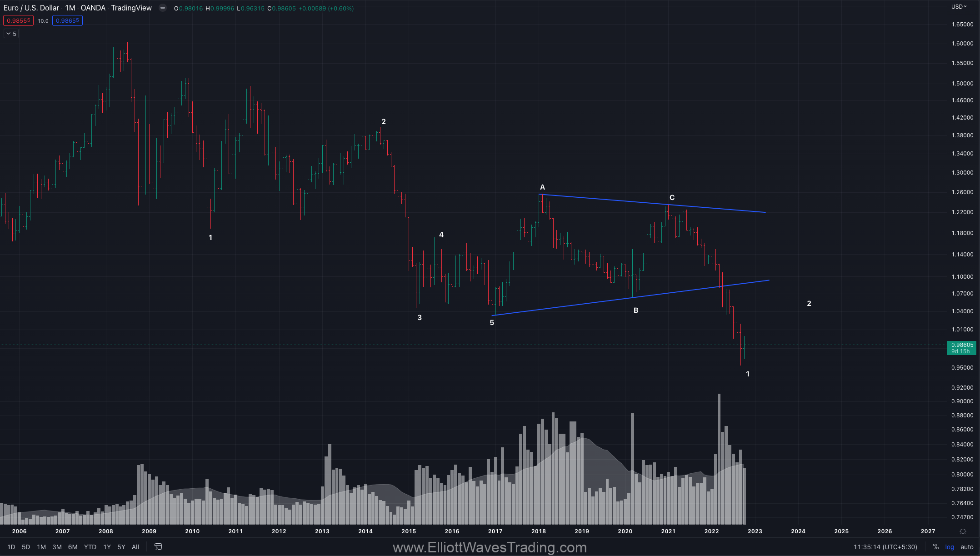Click the 1.26000 price axis label
This screenshot has height=556, width=980.
[x=962, y=192]
